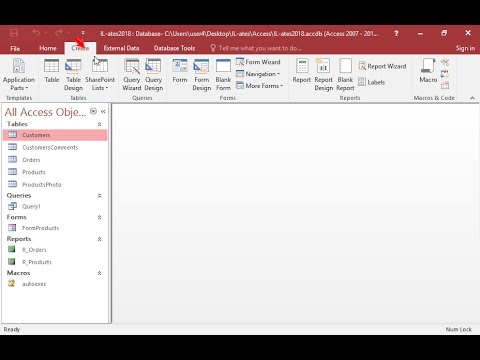The image size is (480, 360).
Task: Select the Create tab
Action: coord(80,48)
